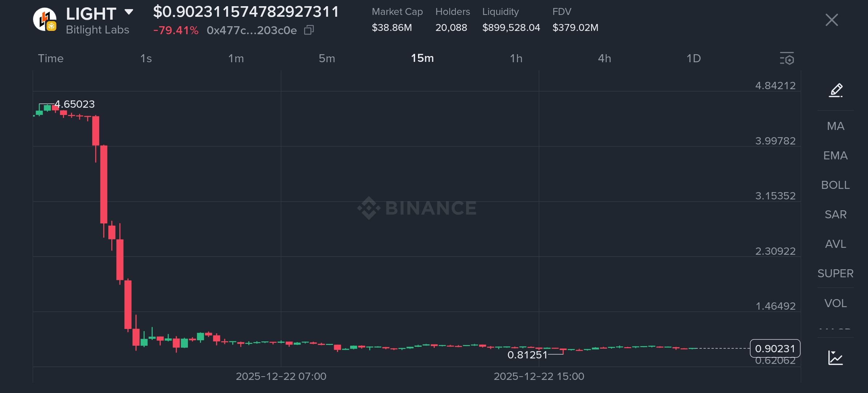The image size is (868, 393).
Task: Choose the Time chart view
Action: [51, 58]
